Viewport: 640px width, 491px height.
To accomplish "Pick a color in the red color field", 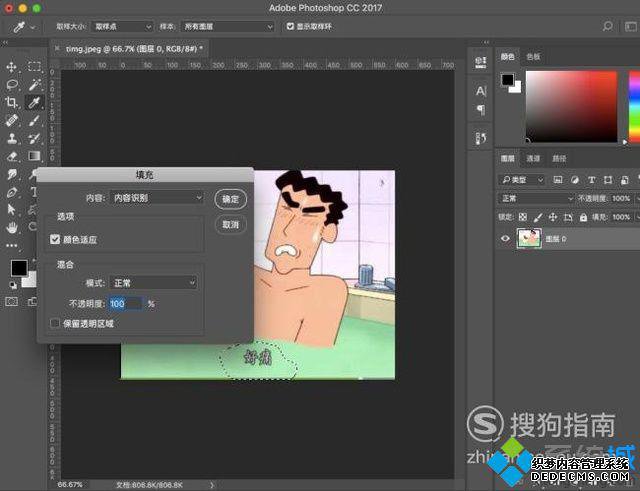I will click(571, 107).
